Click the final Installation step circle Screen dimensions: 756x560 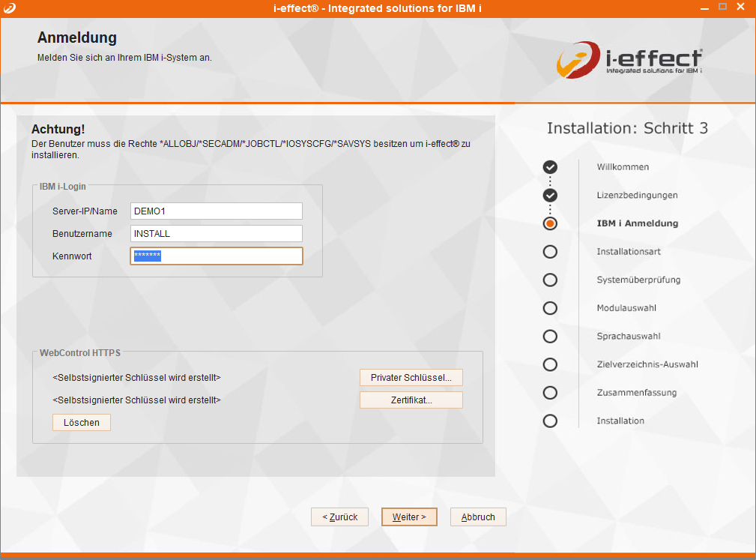click(550, 421)
